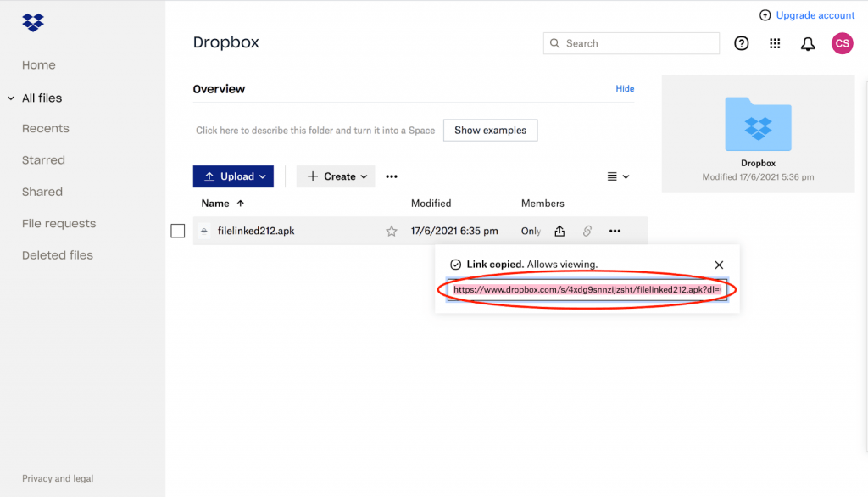The width and height of the screenshot is (868, 497).
Task: Open the toolbar more actions ellipsis
Action: pos(392,176)
